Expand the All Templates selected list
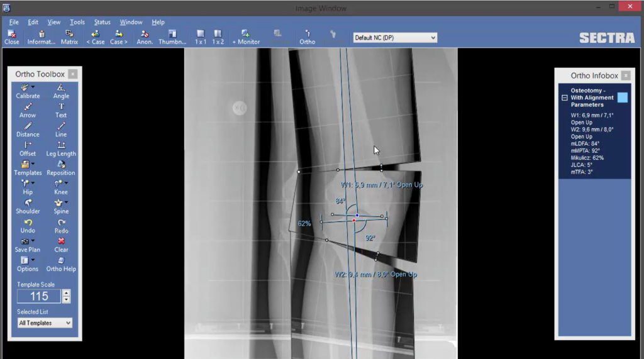Viewport: 644px width, 359px height. pyautogui.click(x=45, y=323)
